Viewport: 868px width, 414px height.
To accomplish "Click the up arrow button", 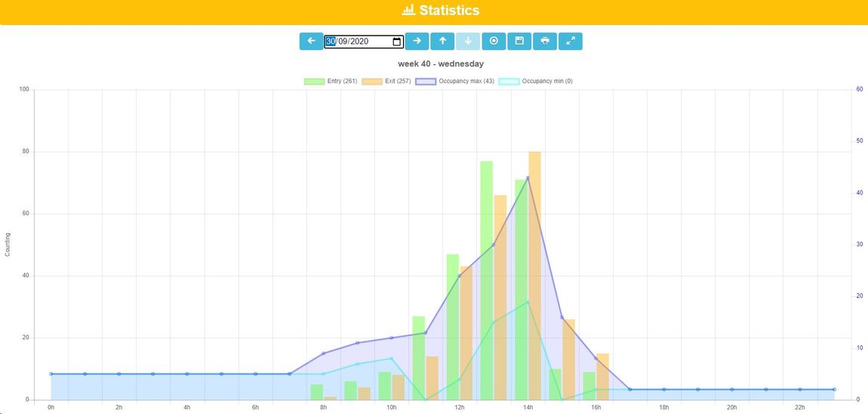I will tap(442, 41).
